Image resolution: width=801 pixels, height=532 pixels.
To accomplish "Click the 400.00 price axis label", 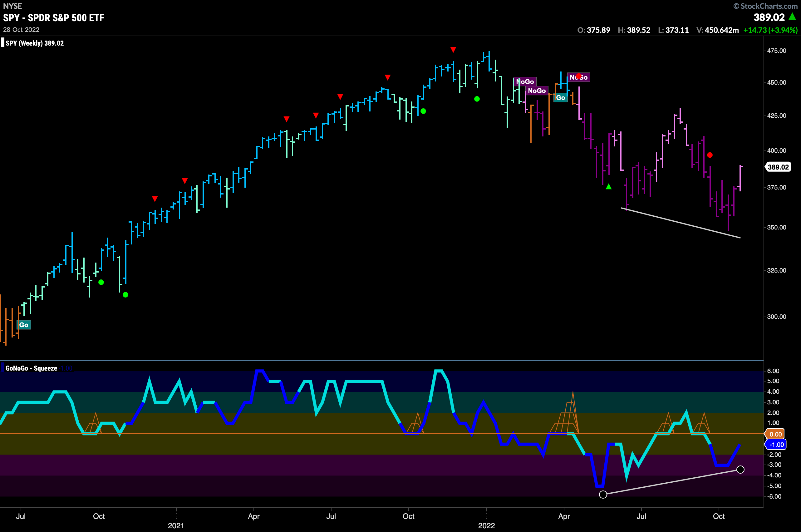I will [777, 150].
